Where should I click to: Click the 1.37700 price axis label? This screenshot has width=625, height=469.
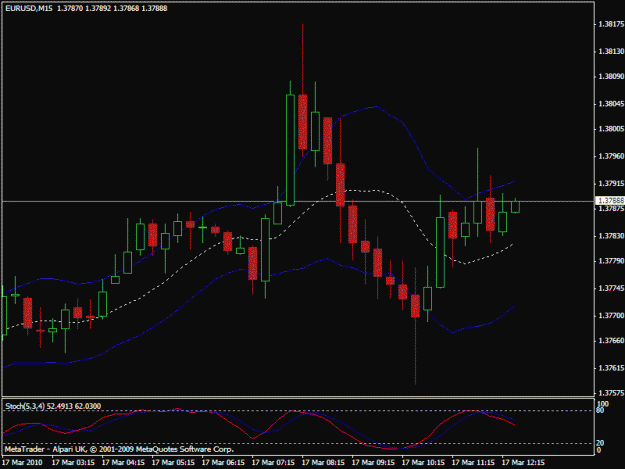coord(611,316)
